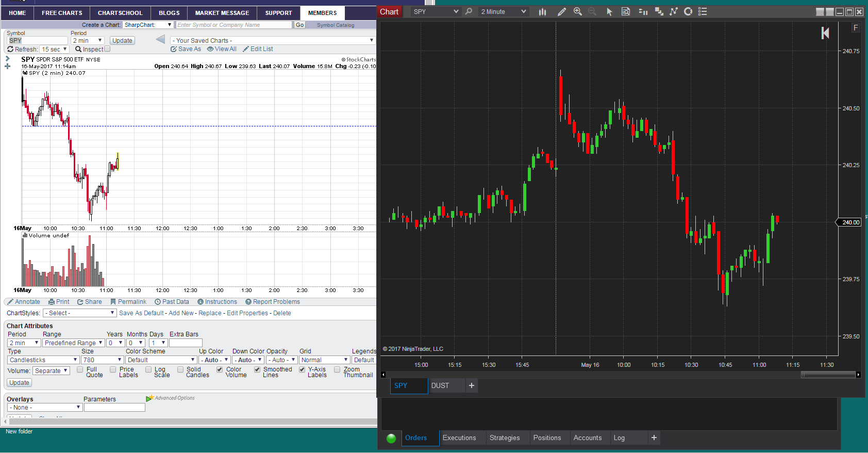Add a new tab beside the Log tab
This screenshot has width=868, height=453.
(654, 438)
